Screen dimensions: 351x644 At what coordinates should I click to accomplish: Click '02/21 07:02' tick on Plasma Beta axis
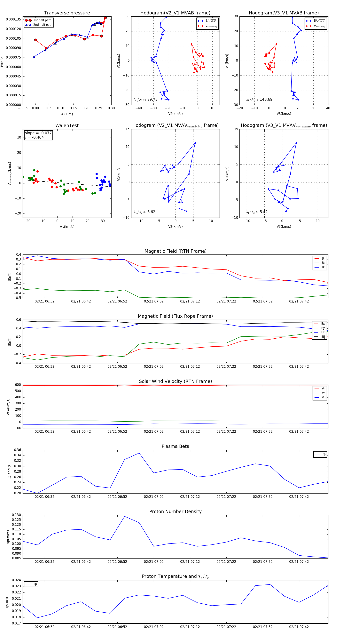pyautogui.click(x=154, y=497)
